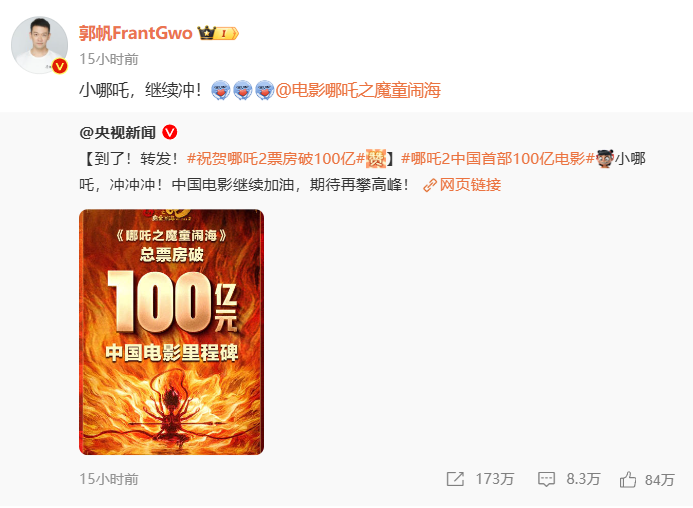Image resolution: width=693 pixels, height=508 pixels.
Task: Open @央视新闻 account link
Action: pyautogui.click(x=118, y=132)
